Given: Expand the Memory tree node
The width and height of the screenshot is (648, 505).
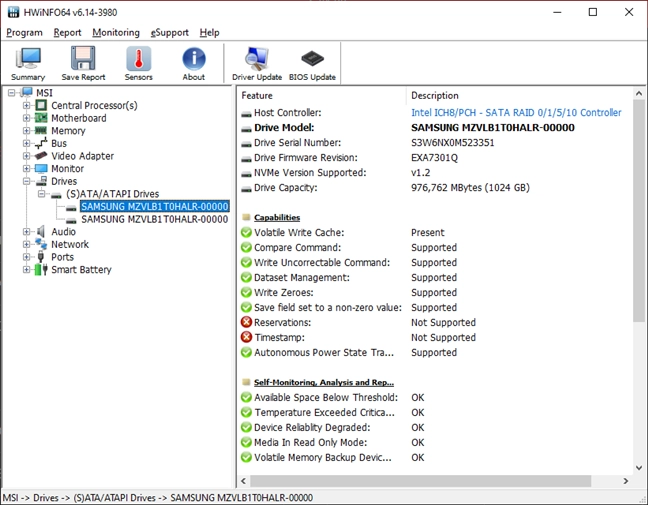Looking at the screenshot, I should pyautogui.click(x=26, y=131).
